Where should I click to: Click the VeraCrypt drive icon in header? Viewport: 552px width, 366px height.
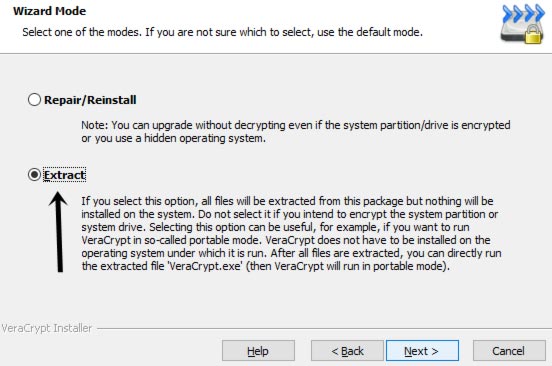[x=522, y=24]
